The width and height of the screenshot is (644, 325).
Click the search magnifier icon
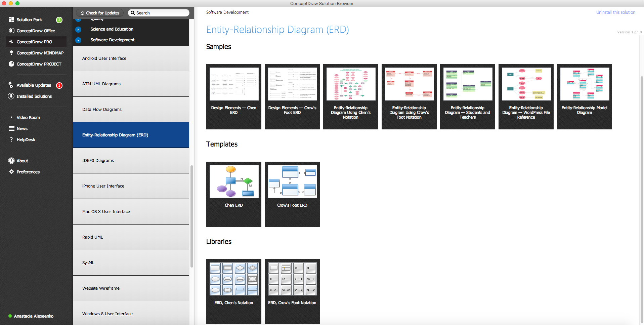coord(133,13)
